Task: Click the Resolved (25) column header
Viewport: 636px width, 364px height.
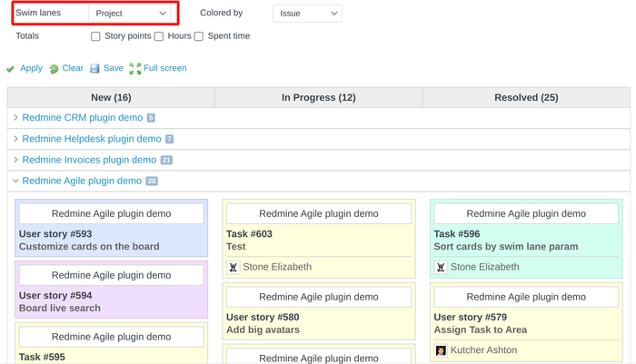Action: pos(526,97)
